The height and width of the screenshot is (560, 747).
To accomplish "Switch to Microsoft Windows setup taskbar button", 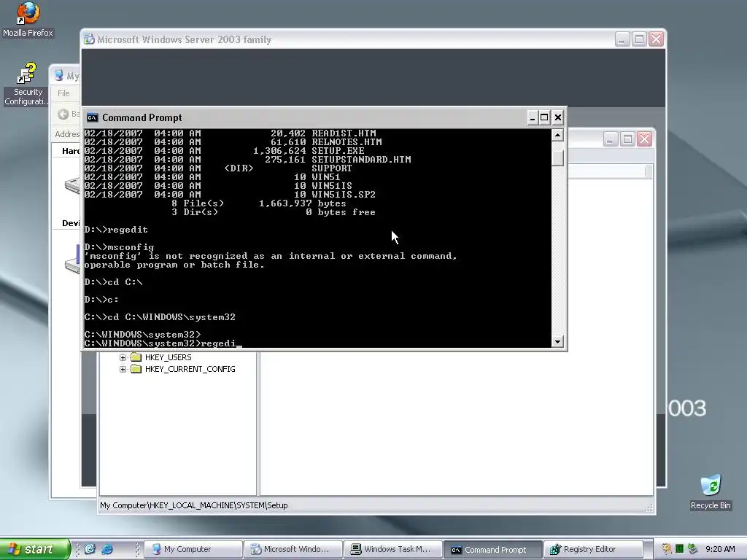I will click(x=293, y=549).
